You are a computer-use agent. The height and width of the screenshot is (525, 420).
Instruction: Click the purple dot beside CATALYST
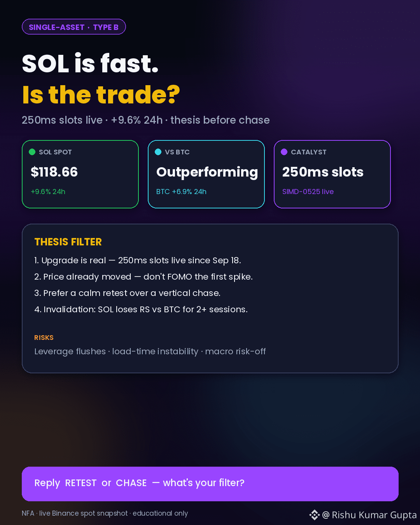click(284, 152)
